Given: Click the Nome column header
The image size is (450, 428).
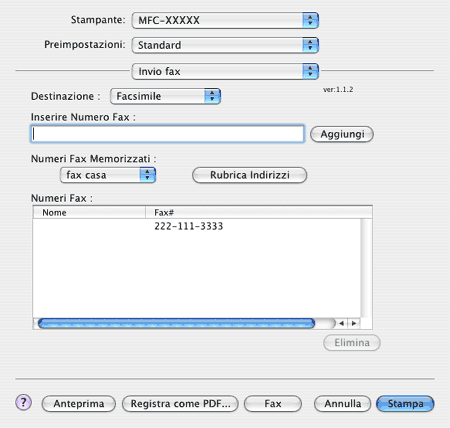Looking at the screenshot, I should coord(89,212).
